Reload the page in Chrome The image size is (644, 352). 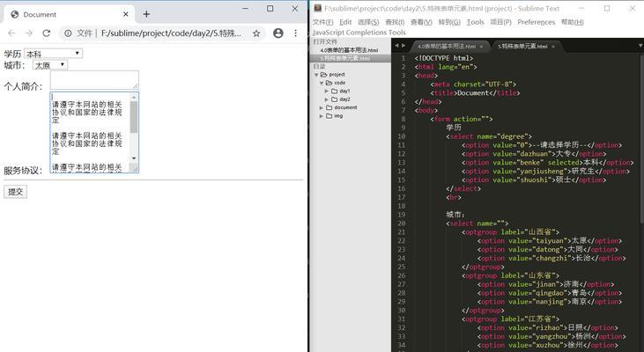[47, 33]
